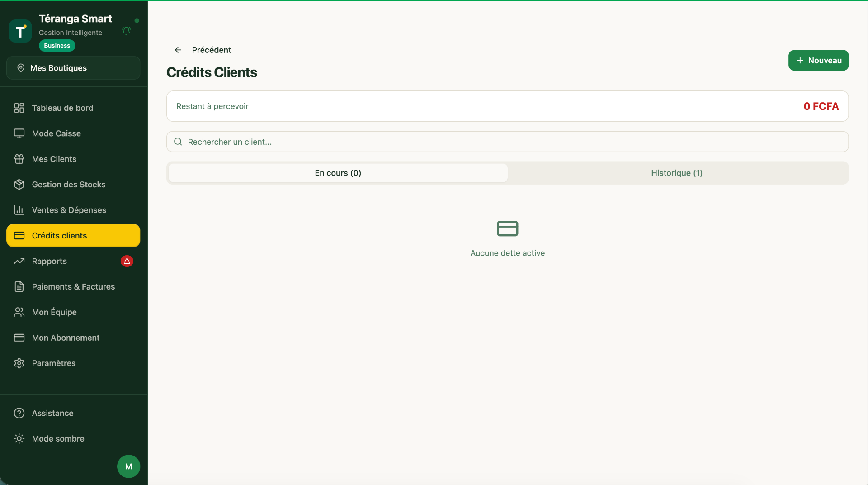Focus the Rechercher un client search field
Image resolution: width=868 pixels, height=485 pixels.
(507, 142)
